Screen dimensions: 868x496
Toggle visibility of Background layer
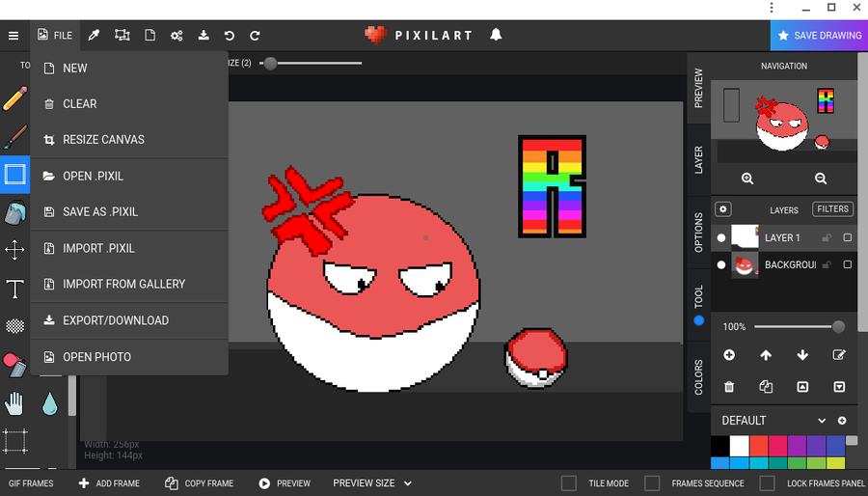721,264
